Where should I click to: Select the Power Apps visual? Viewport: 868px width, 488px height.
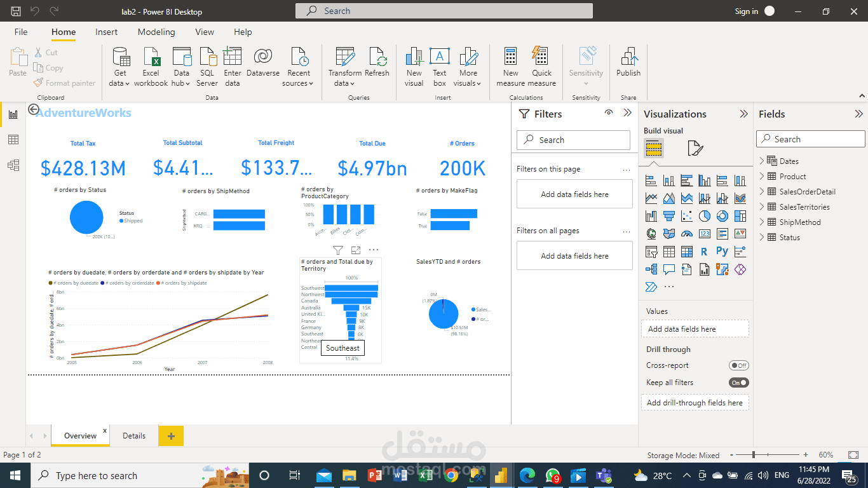[x=740, y=269]
